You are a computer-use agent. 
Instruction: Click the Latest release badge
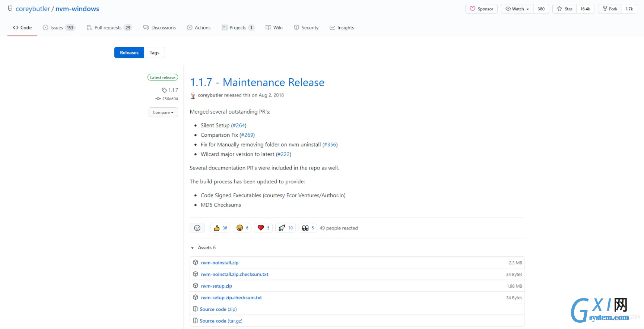(x=163, y=77)
